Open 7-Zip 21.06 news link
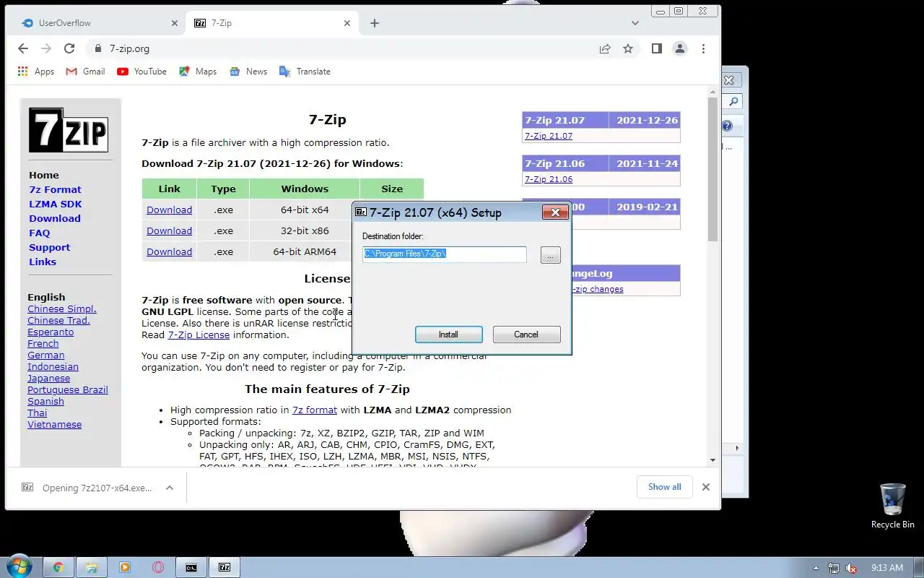The width and height of the screenshot is (924, 578). [x=549, y=179]
